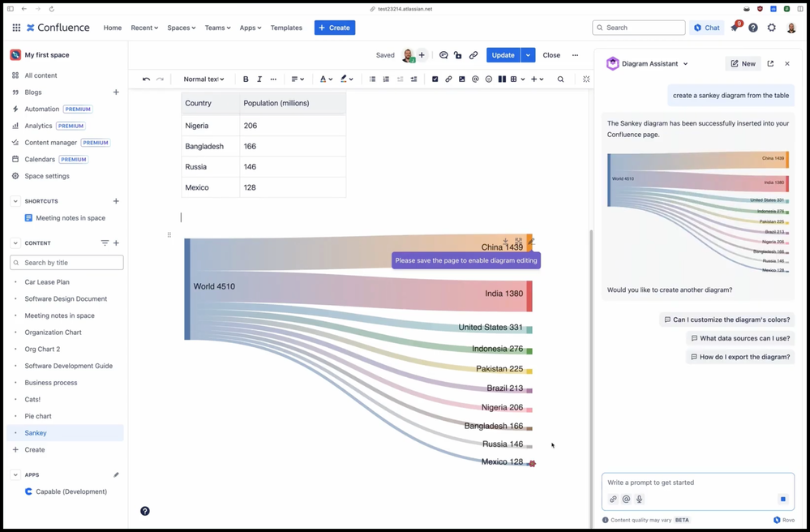The height and width of the screenshot is (532, 810).
Task: Open the Diagram Assistant in a new window
Action: (x=770, y=63)
